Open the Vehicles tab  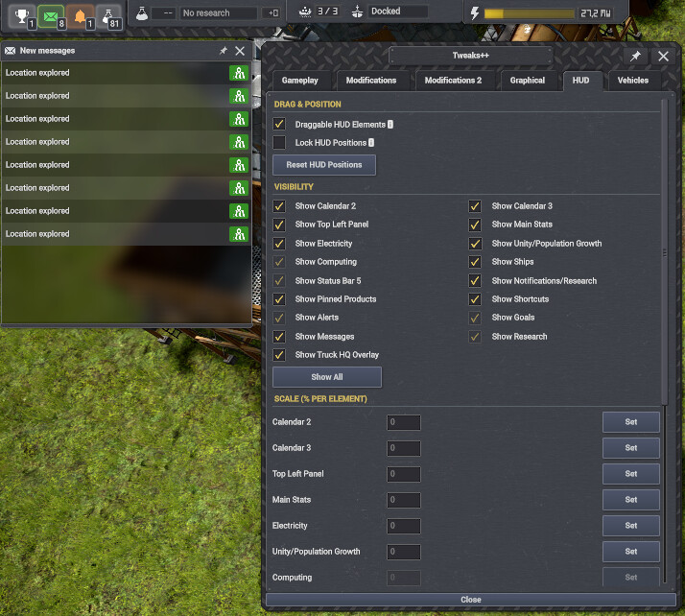pyautogui.click(x=632, y=81)
